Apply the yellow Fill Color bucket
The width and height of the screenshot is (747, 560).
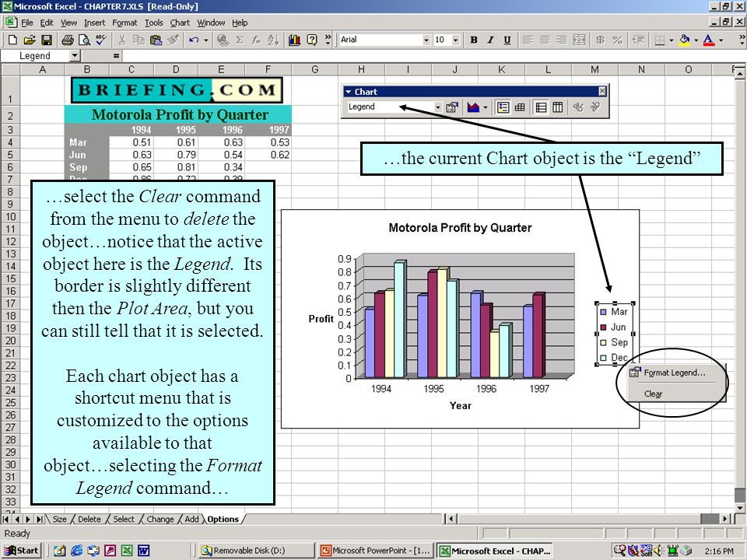pos(685,40)
